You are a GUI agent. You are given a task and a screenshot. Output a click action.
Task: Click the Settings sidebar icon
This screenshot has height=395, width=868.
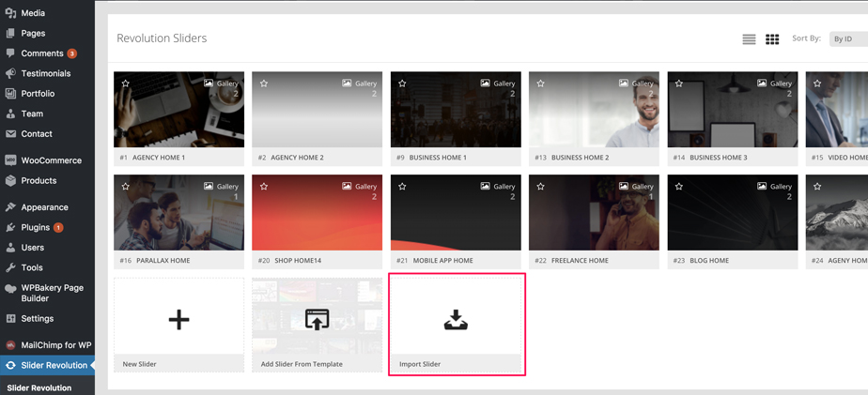click(10, 319)
